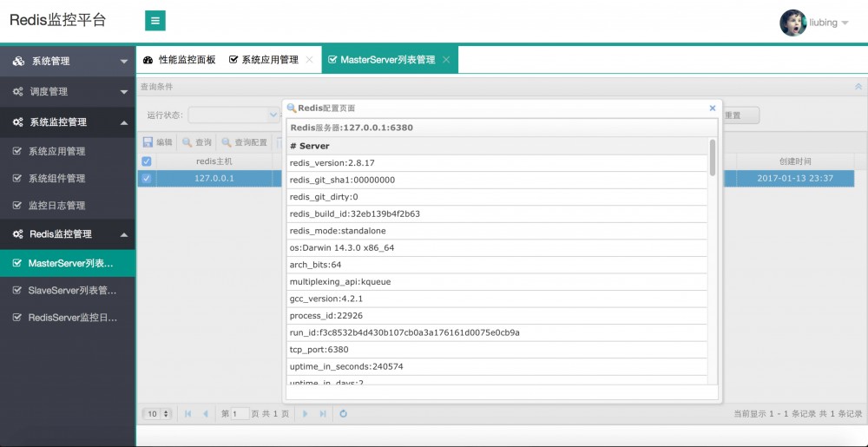Open SlaveServer列表管 item in the sidebar

tap(68, 291)
